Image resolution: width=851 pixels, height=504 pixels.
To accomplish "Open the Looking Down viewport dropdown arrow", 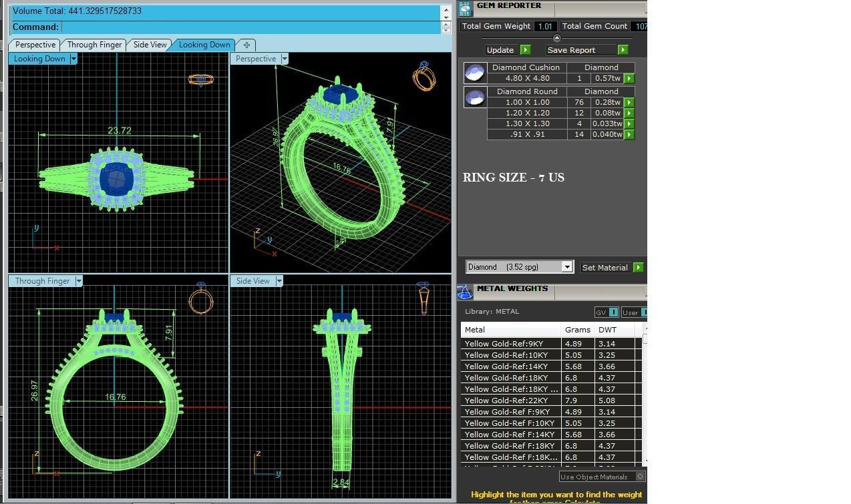I will click(73, 59).
